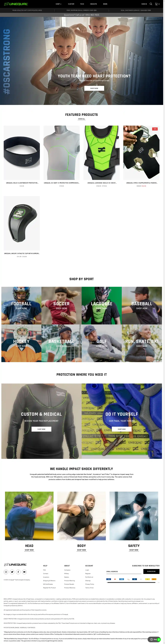Open the Football sport tile

click(x=21, y=305)
